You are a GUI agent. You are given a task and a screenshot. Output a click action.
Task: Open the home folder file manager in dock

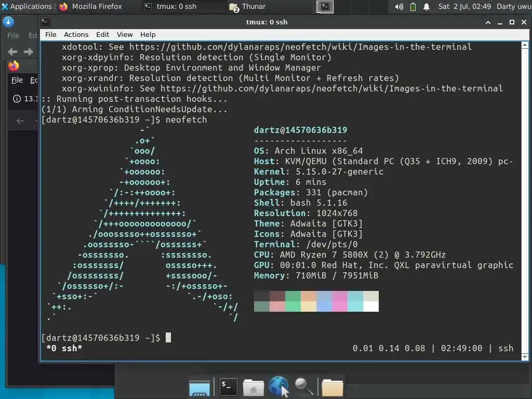[253, 387]
